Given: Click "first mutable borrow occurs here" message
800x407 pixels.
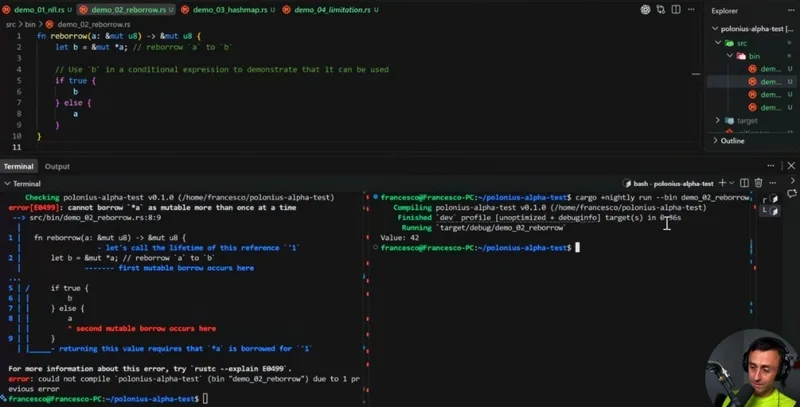Looking at the screenshot, I should (x=186, y=268).
